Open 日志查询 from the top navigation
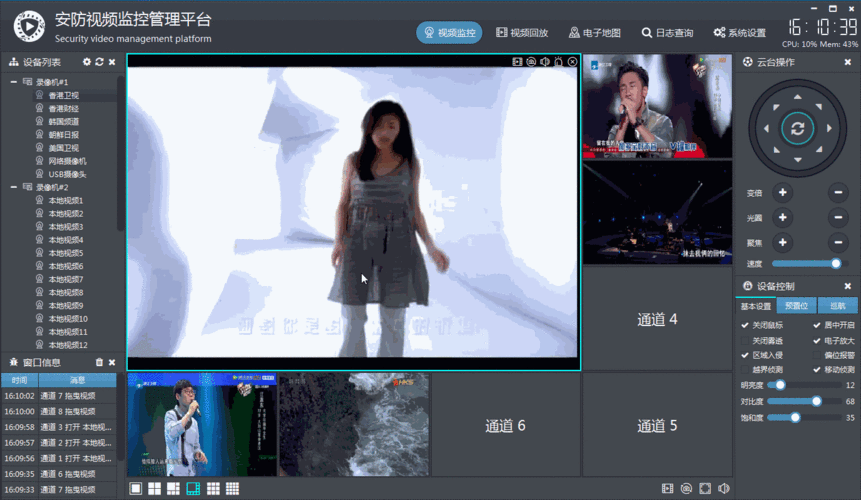The width and height of the screenshot is (861, 500). click(667, 33)
